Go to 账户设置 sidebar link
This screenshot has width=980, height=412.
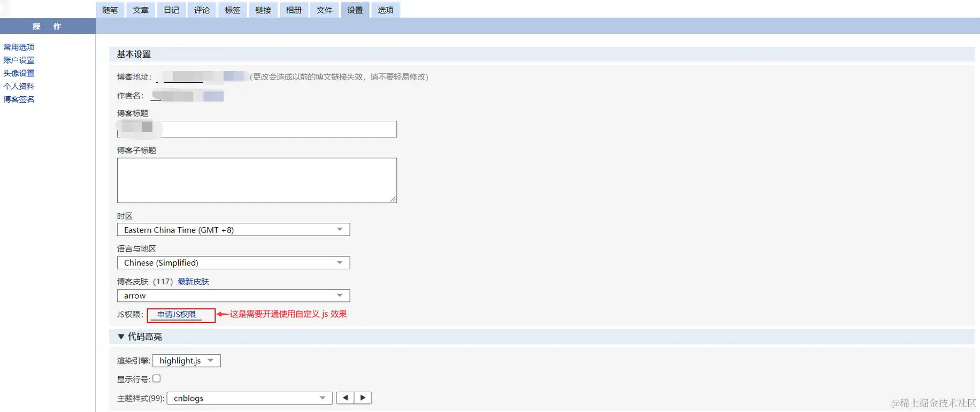point(19,60)
